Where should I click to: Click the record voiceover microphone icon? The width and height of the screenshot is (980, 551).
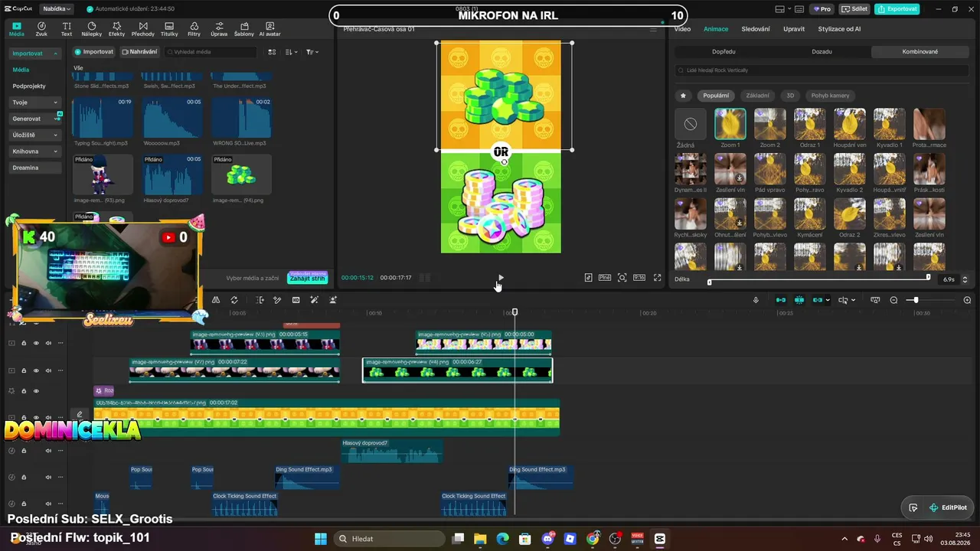(756, 300)
